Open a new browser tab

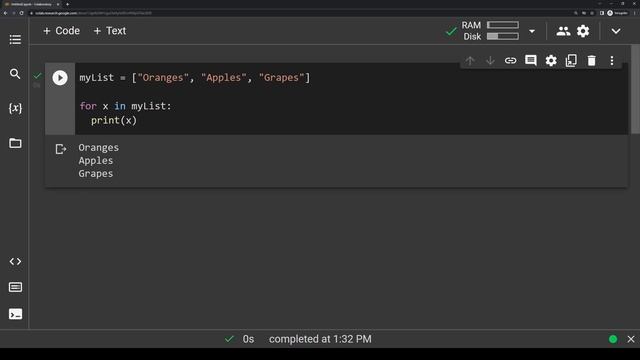point(67,4)
